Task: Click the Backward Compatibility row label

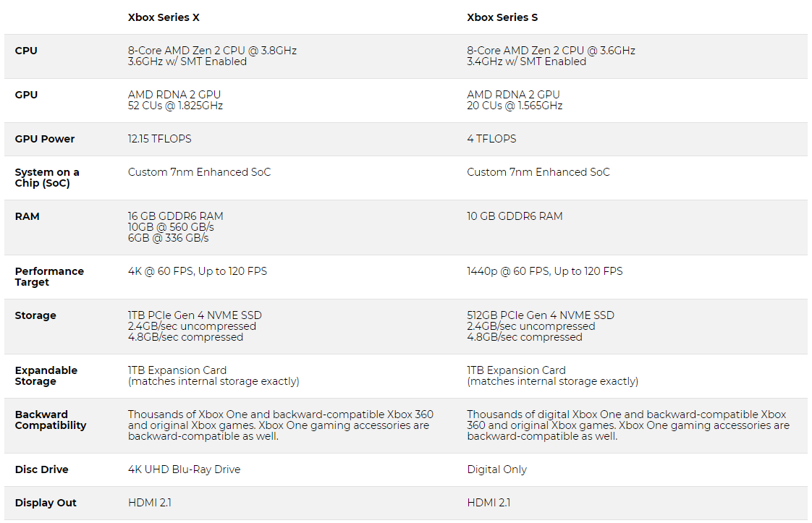Action: pyautogui.click(x=51, y=420)
